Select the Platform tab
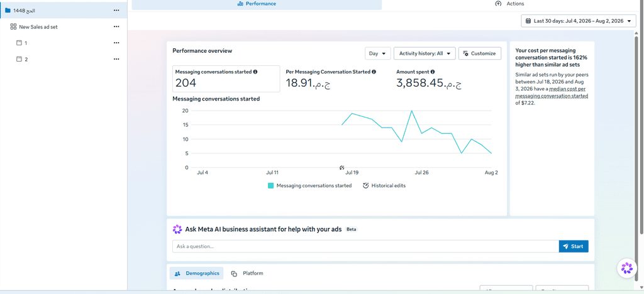Viewport: 644px width, 294px height. click(x=247, y=273)
